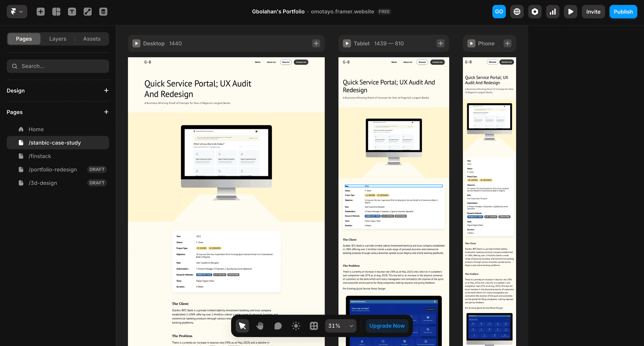Click the Publish button
The image size is (644, 346).
623,12
